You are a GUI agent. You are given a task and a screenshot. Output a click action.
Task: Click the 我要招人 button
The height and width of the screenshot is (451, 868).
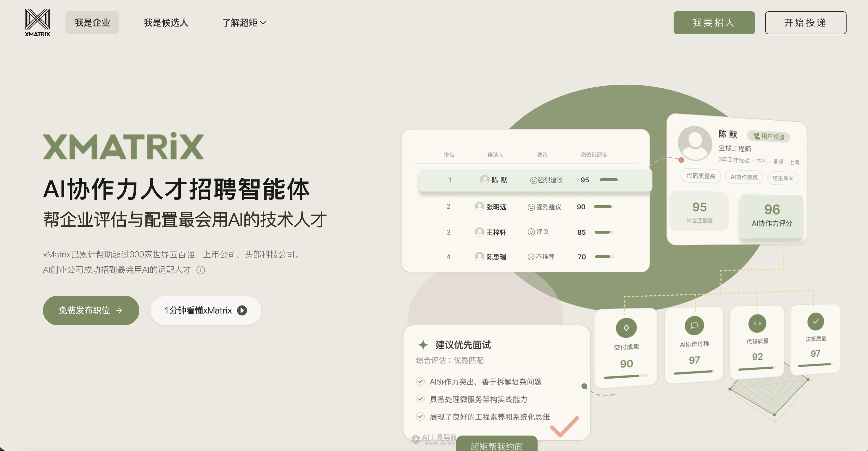(x=714, y=23)
